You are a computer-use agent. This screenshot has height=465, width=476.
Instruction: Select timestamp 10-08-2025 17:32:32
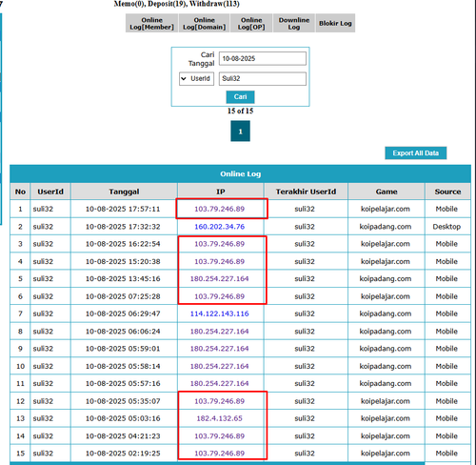[123, 227]
